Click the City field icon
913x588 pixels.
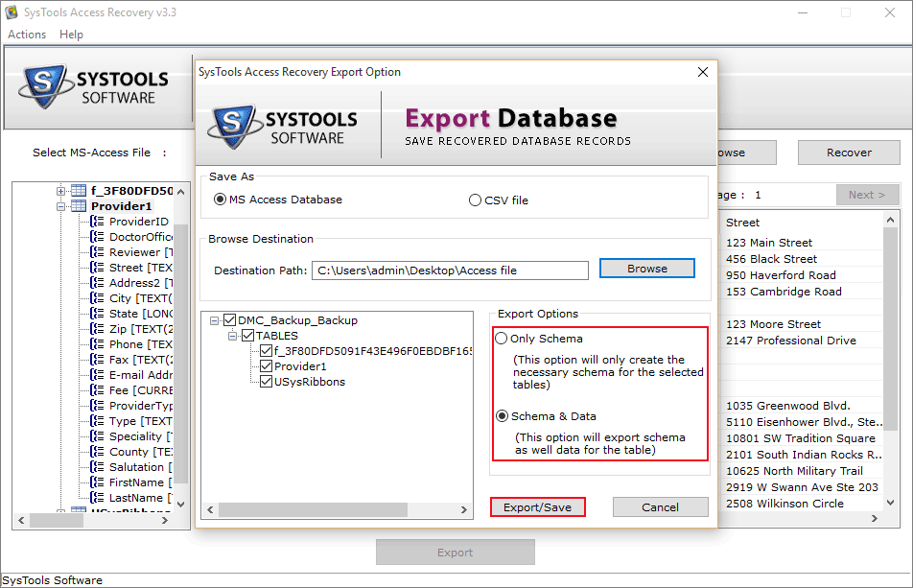coord(97,298)
